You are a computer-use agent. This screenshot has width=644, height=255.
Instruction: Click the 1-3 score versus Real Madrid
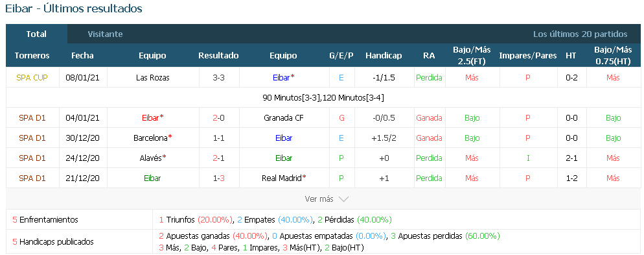point(218,178)
